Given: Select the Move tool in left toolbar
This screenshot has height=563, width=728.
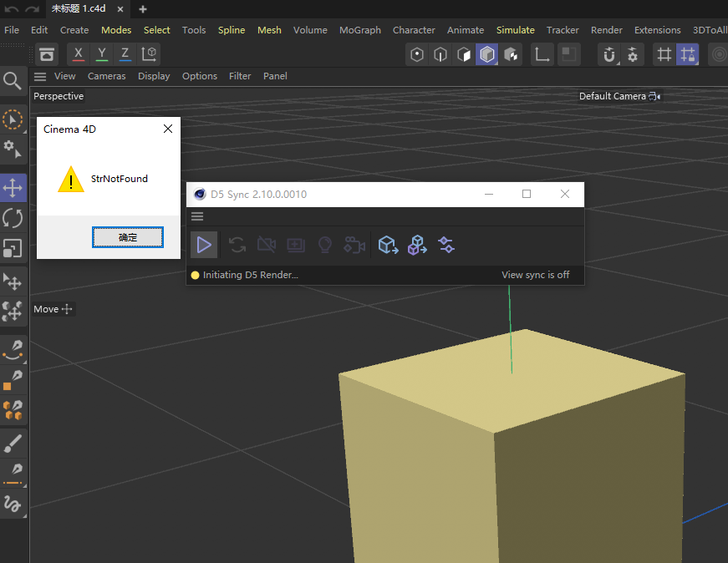Looking at the screenshot, I should [x=13, y=187].
